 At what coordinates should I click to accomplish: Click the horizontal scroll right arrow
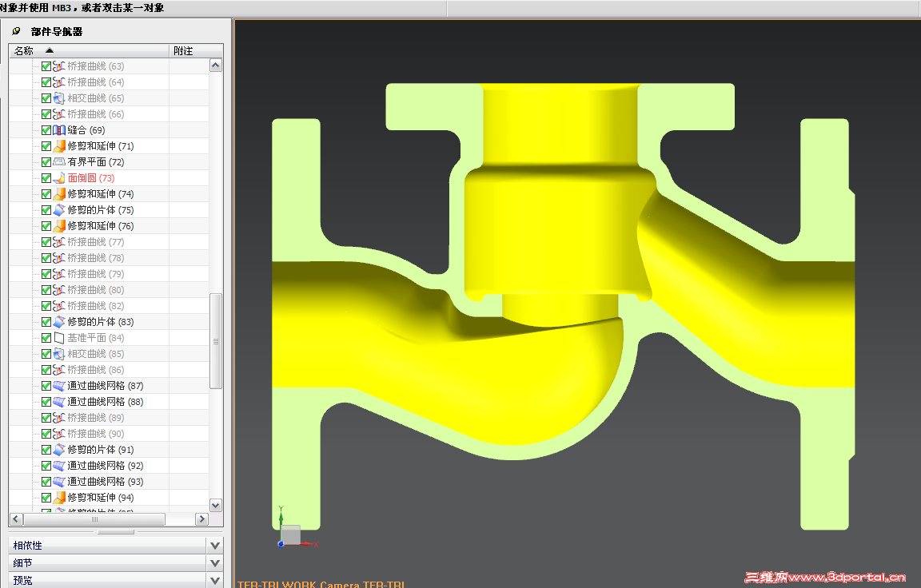click(201, 519)
